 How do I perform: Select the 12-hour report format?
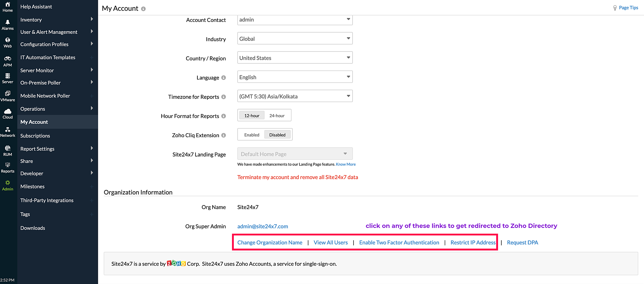(251, 116)
